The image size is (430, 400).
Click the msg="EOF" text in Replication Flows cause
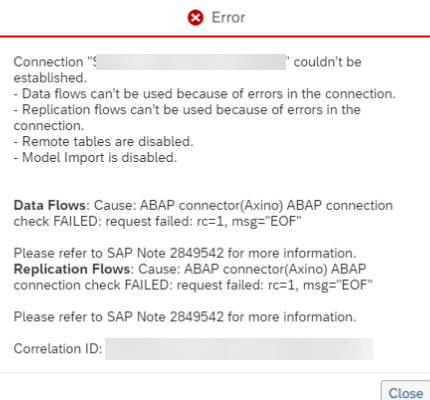point(338,285)
